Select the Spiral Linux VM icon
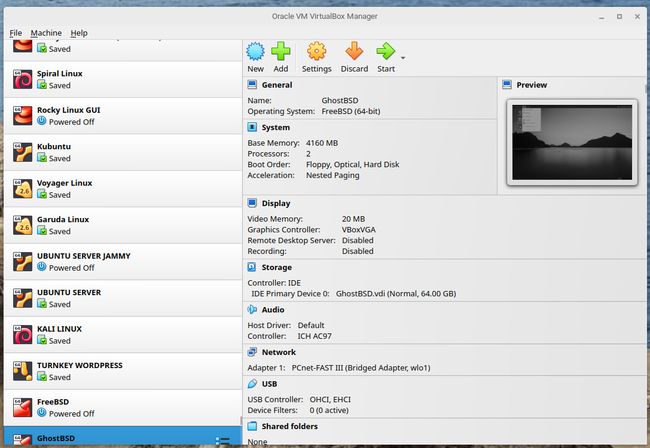 [22, 80]
